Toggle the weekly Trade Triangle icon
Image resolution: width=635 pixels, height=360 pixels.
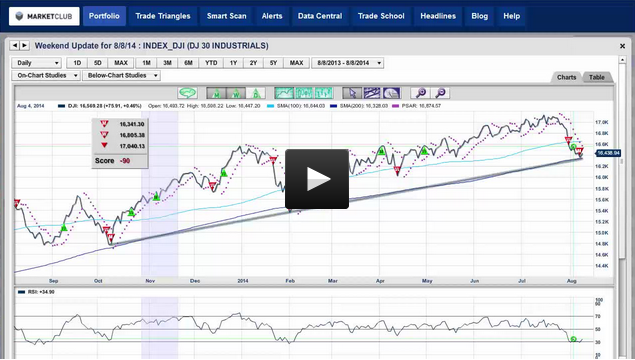pos(236,93)
